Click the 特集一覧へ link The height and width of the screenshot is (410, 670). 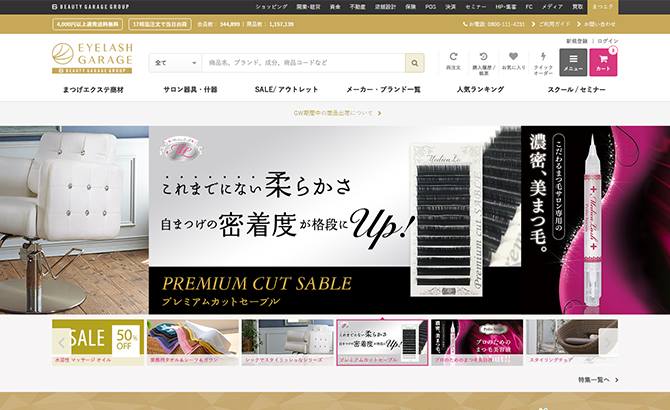coord(598,380)
